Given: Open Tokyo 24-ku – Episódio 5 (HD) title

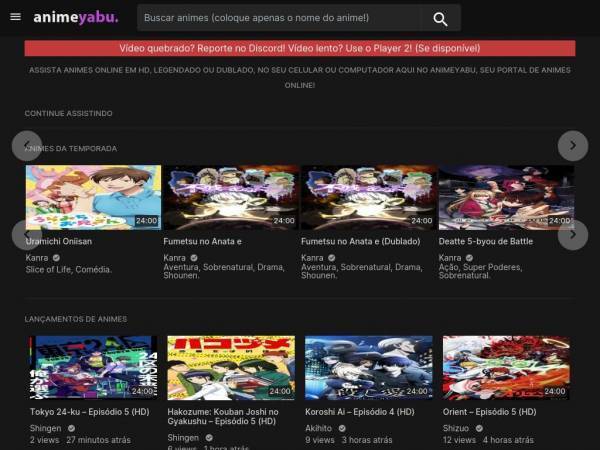Looking at the screenshot, I should (x=90, y=412).
